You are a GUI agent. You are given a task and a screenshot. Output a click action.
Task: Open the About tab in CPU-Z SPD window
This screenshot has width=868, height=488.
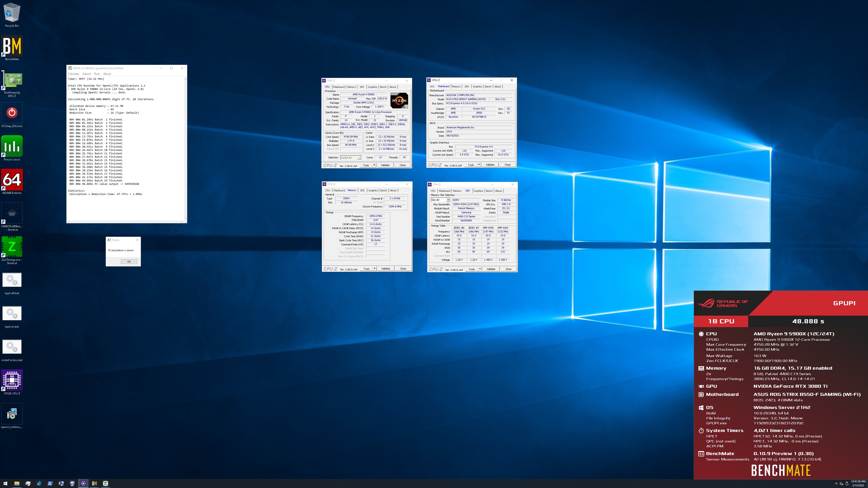coord(498,191)
